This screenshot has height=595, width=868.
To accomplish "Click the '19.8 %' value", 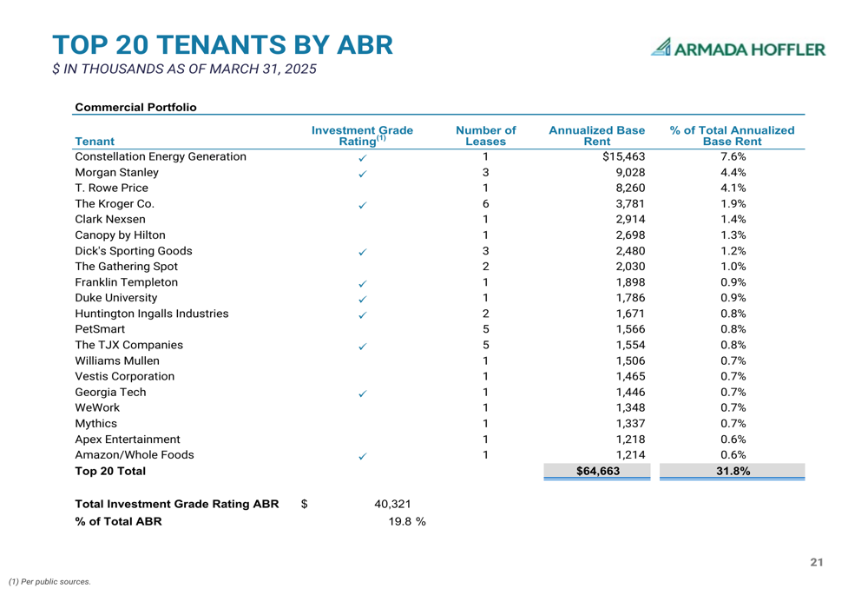I will coord(407,521).
